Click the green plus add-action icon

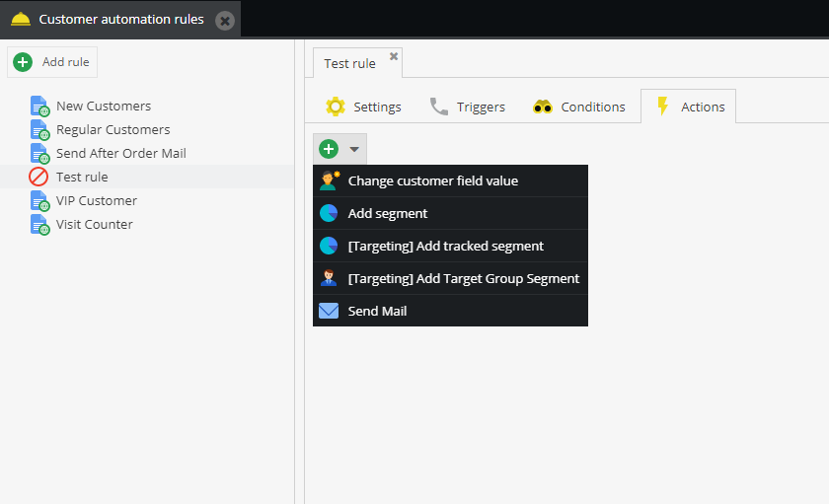click(329, 149)
